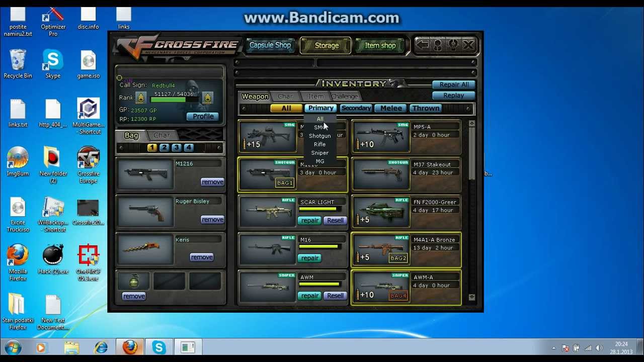Toggle the Thrown weapon filter
The width and height of the screenshot is (644, 362).
[426, 108]
